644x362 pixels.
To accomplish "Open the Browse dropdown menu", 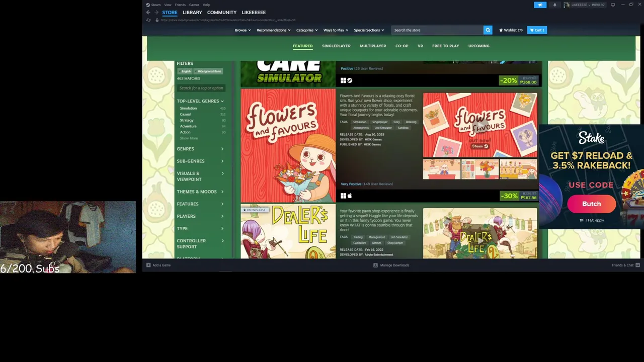I will point(243,30).
